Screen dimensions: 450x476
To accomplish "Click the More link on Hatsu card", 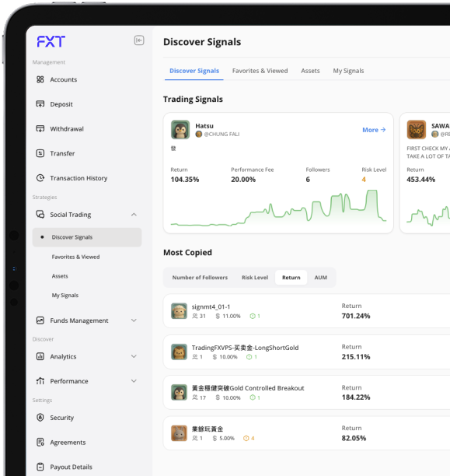I will pos(374,130).
